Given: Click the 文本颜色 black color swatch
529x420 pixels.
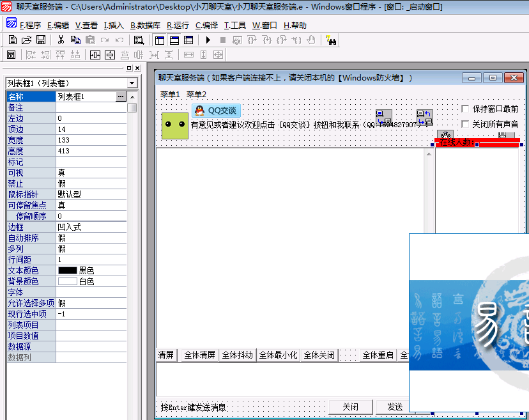Looking at the screenshot, I should point(68,270).
